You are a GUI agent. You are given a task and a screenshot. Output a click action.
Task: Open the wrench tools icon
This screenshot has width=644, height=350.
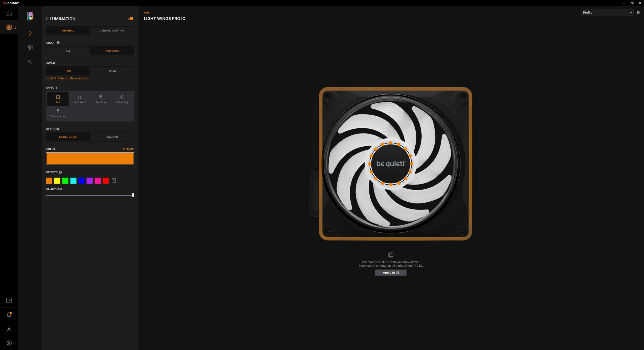pyautogui.click(x=30, y=61)
